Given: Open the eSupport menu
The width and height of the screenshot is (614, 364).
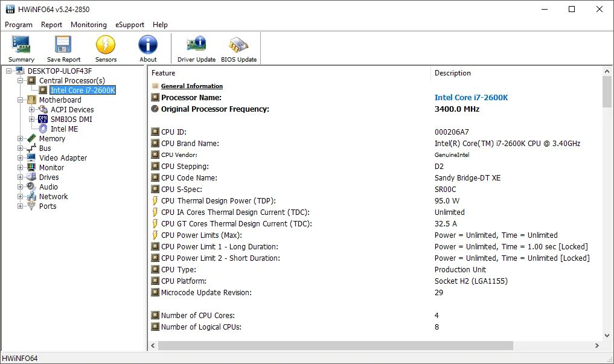Looking at the screenshot, I should tap(130, 25).
